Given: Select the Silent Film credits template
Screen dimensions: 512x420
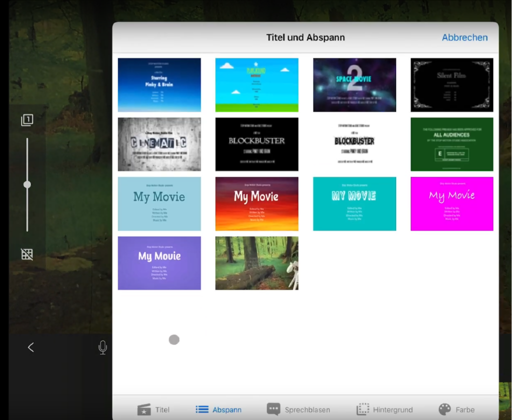Looking at the screenshot, I should (452, 85).
